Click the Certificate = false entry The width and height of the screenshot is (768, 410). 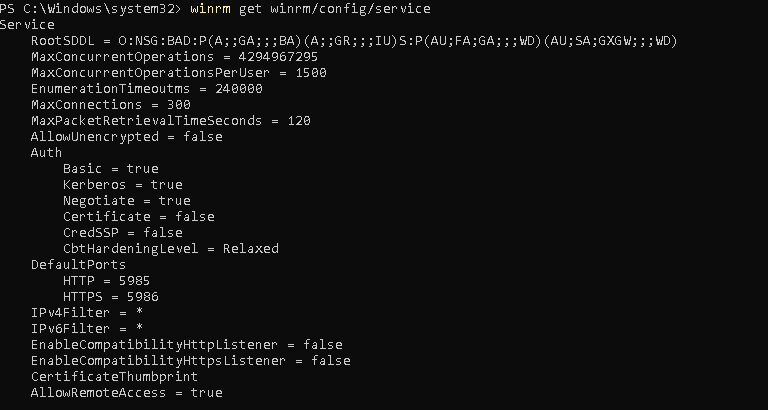pyautogui.click(x=139, y=217)
